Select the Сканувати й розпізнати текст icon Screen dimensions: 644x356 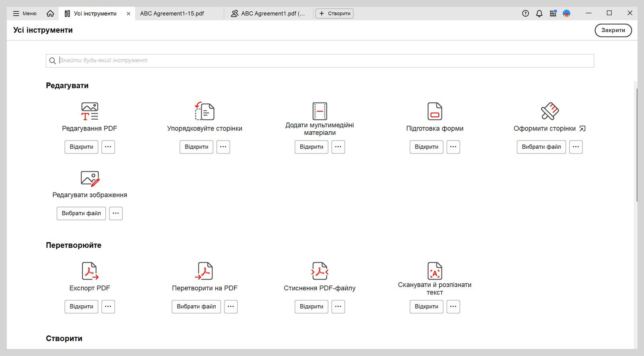[435, 271]
